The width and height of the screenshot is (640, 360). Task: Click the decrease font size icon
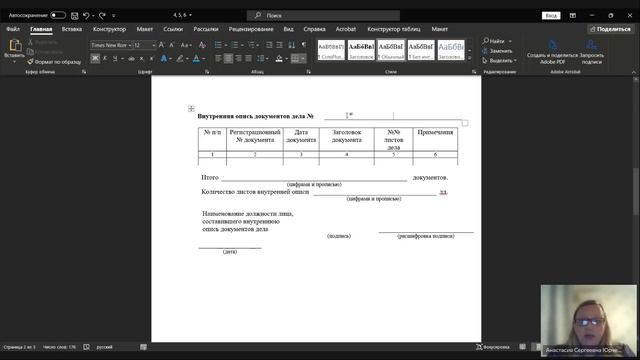coord(171,45)
